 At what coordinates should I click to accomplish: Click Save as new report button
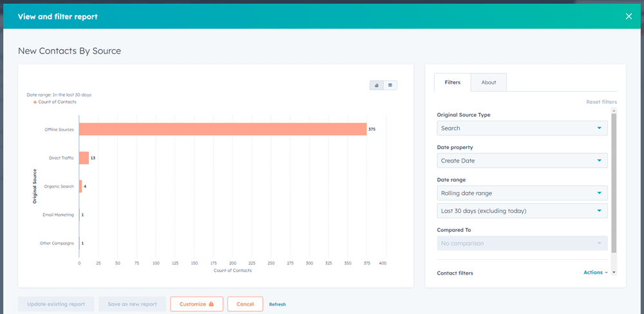tap(132, 304)
